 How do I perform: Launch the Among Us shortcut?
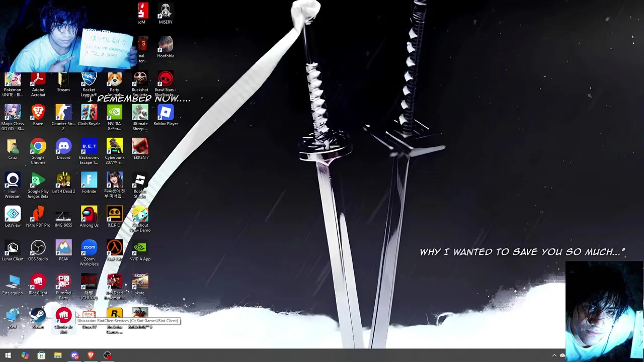click(89, 217)
